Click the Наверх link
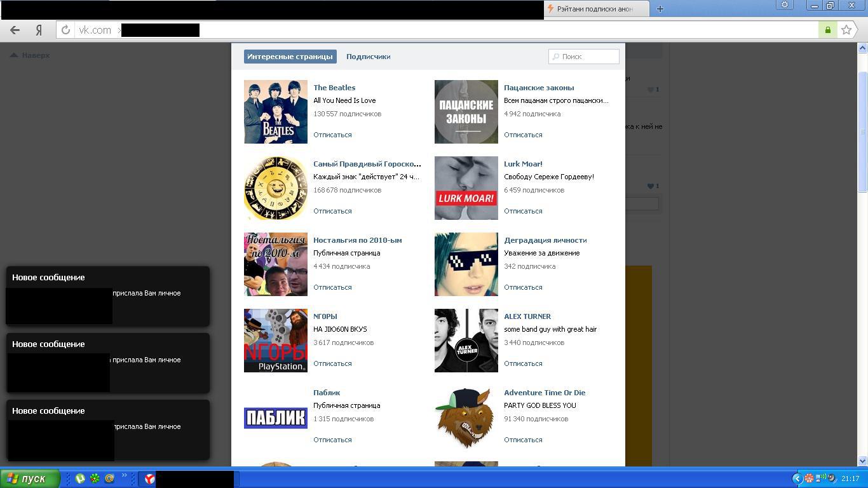 coord(36,55)
